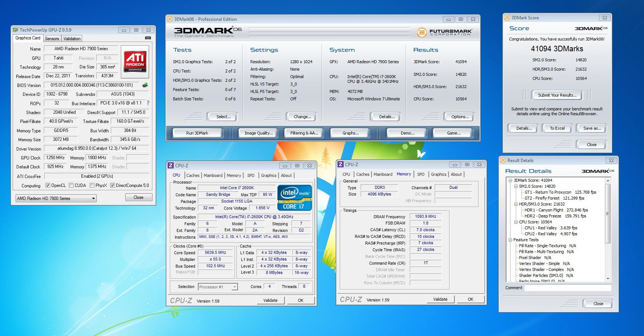Click Close in the GPU-Z window
The image size is (644, 336).
(x=138, y=197)
